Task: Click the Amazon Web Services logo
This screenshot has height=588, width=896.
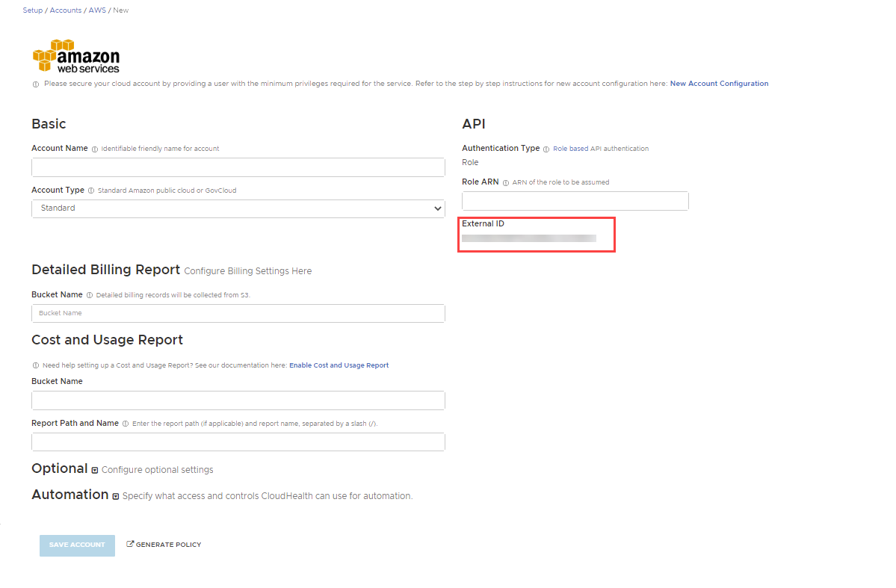Action: click(75, 55)
